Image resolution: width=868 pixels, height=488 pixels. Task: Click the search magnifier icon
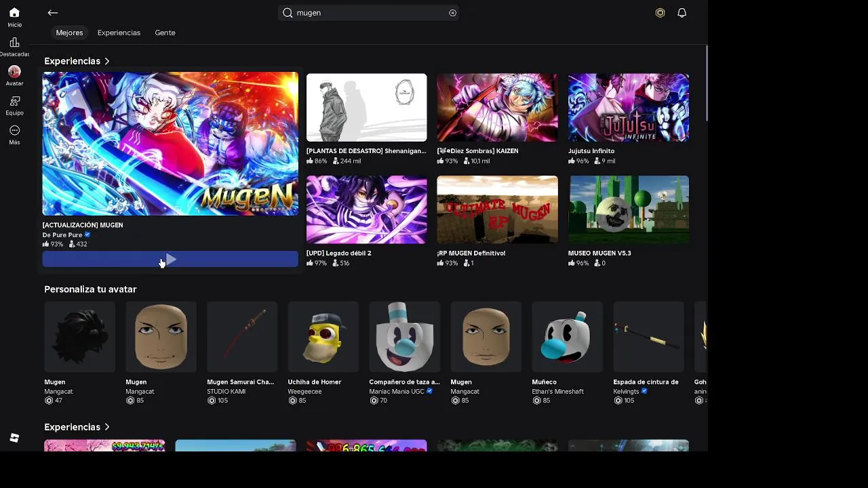[x=288, y=13]
